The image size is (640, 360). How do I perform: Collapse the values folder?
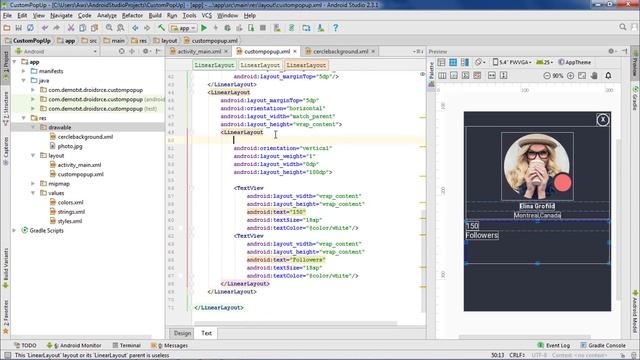(x=33, y=193)
